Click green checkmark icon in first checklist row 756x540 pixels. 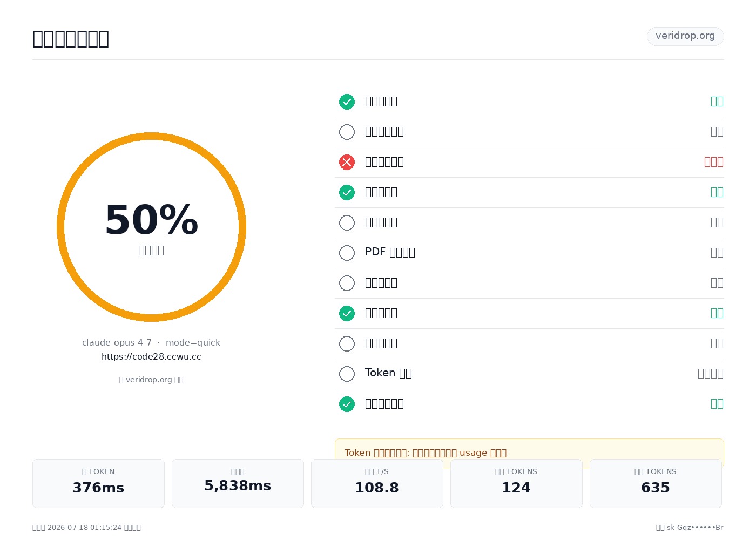tap(347, 102)
